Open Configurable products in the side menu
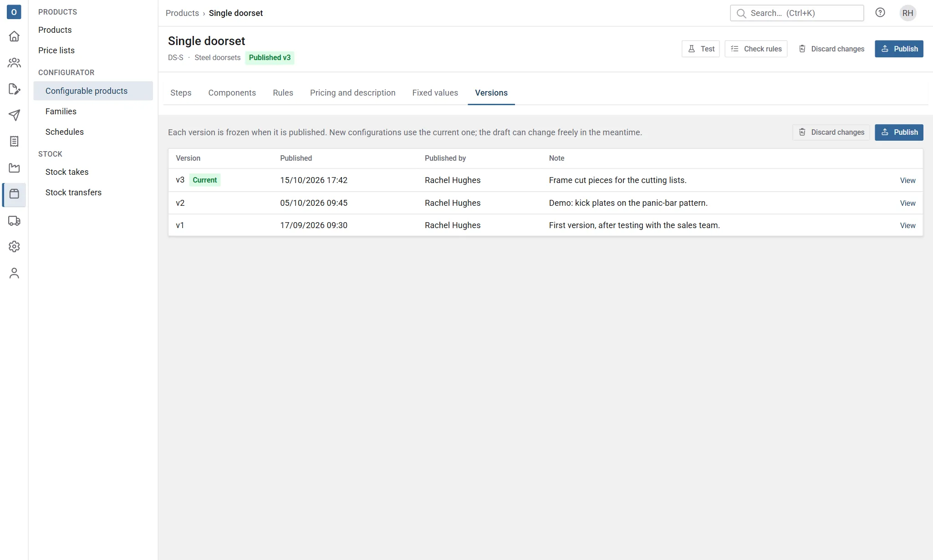Viewport: 933px width, 560px height. [x=93, y=91]
